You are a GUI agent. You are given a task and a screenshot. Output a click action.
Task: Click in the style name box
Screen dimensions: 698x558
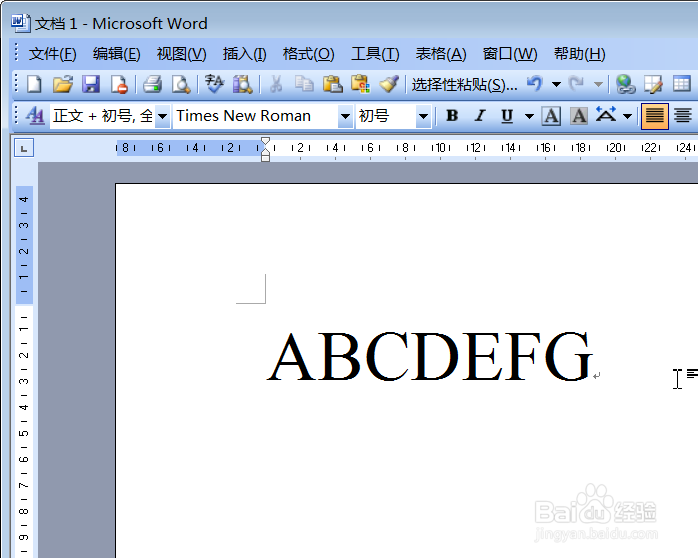pyautogui.click(x=102, y=116)
